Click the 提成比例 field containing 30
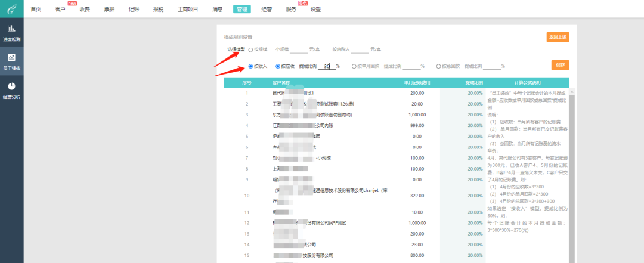Viewport: 644px width, 263px height. pyautogui.click(x=325, y=66)
